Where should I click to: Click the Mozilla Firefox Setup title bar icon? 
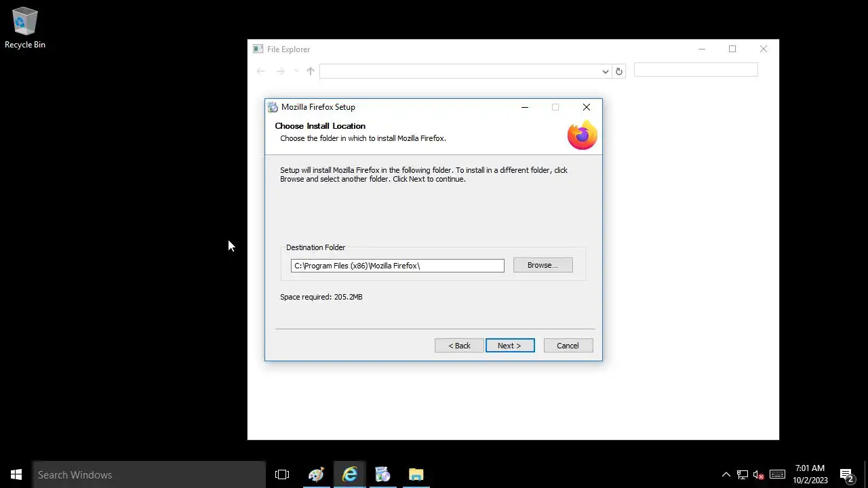(273, 107)
